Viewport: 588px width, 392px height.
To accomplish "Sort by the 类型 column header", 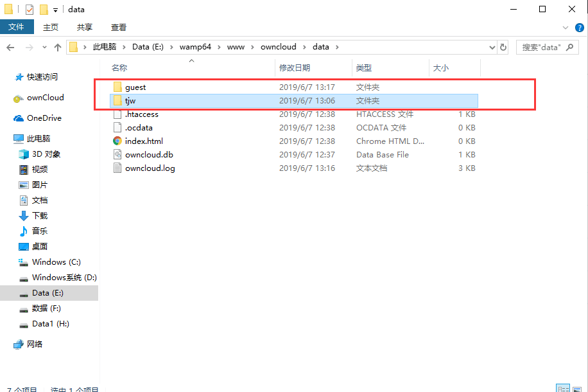I will pyautogui.click(x=390, y=68).
